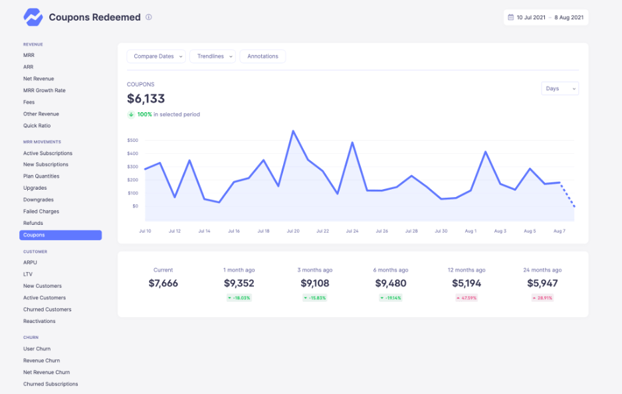Click the 12 months ago red change badge
Viewport: 622px width, 394px height.
pos(466,298)
